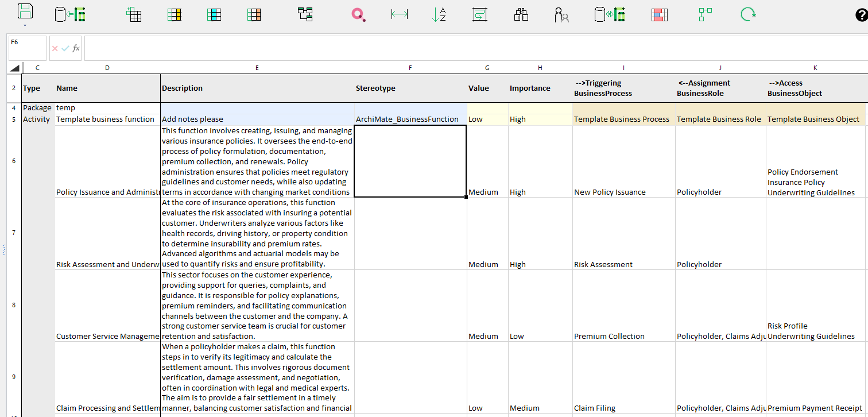The image size is (868, 417).
Task: Open the user lookup tool
Action: [x=561, y=14]
